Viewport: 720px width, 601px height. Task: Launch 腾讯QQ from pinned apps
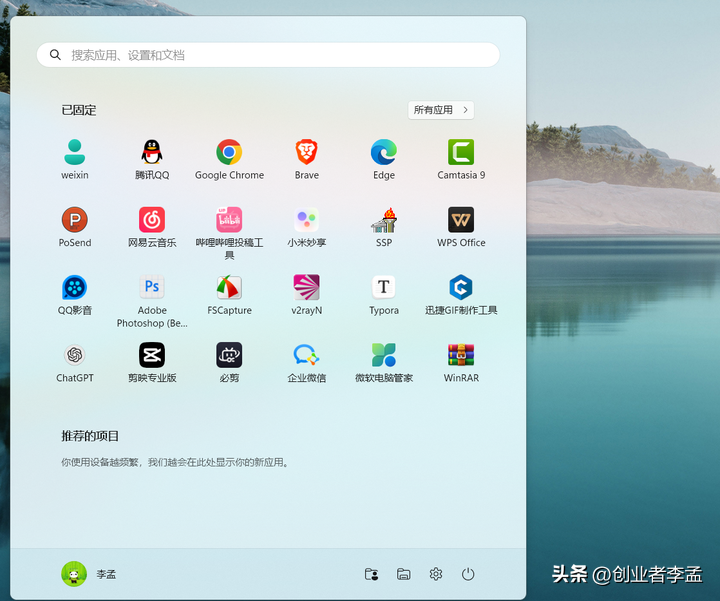coord(152,159)
